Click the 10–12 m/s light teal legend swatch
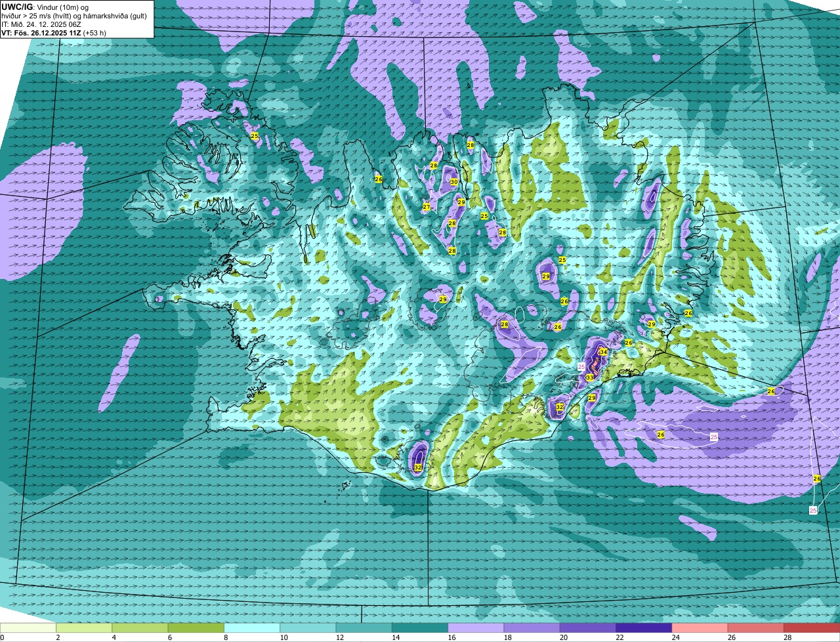The height and width of the screenshot is (642, 840). click(x=308, y=628)
